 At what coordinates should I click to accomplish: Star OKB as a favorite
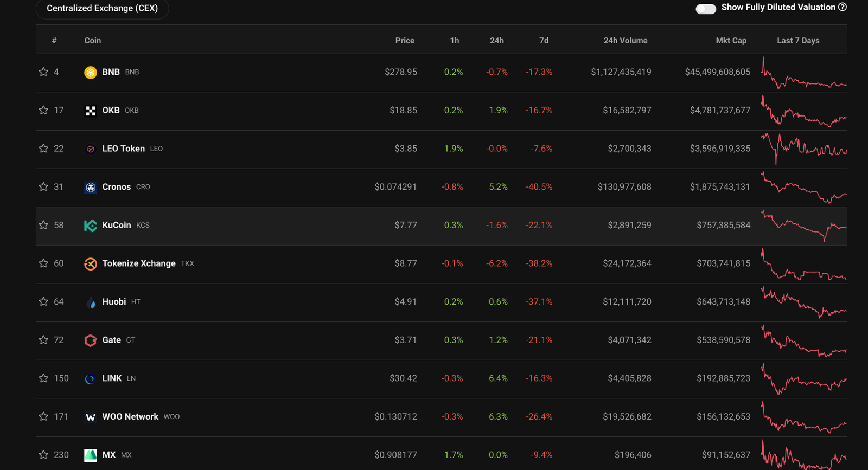(43, 110)
